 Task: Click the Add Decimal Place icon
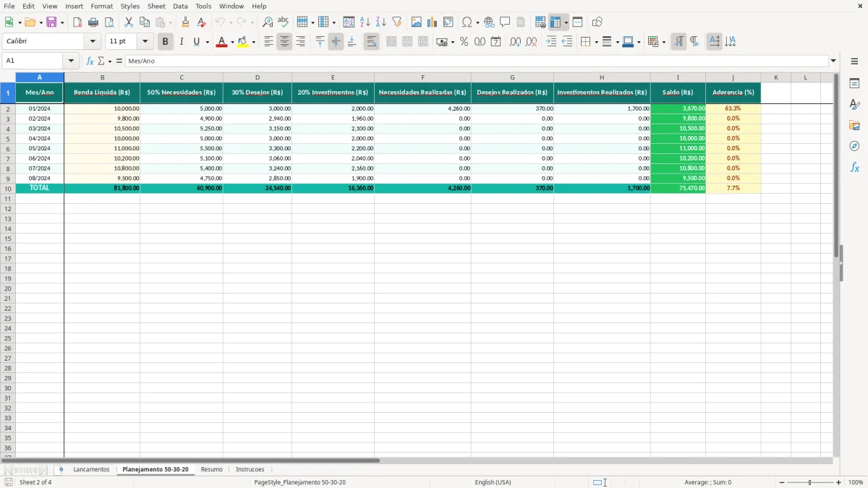515,42
